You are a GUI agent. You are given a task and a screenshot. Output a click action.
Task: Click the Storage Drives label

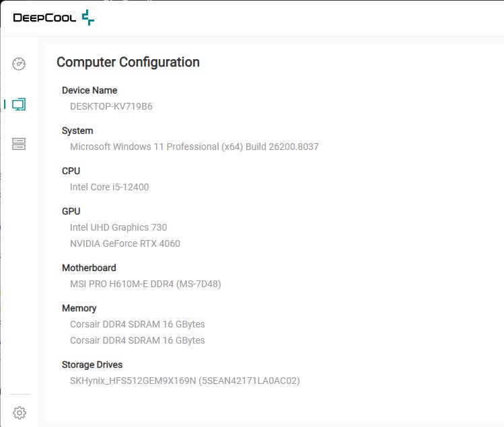92,364
